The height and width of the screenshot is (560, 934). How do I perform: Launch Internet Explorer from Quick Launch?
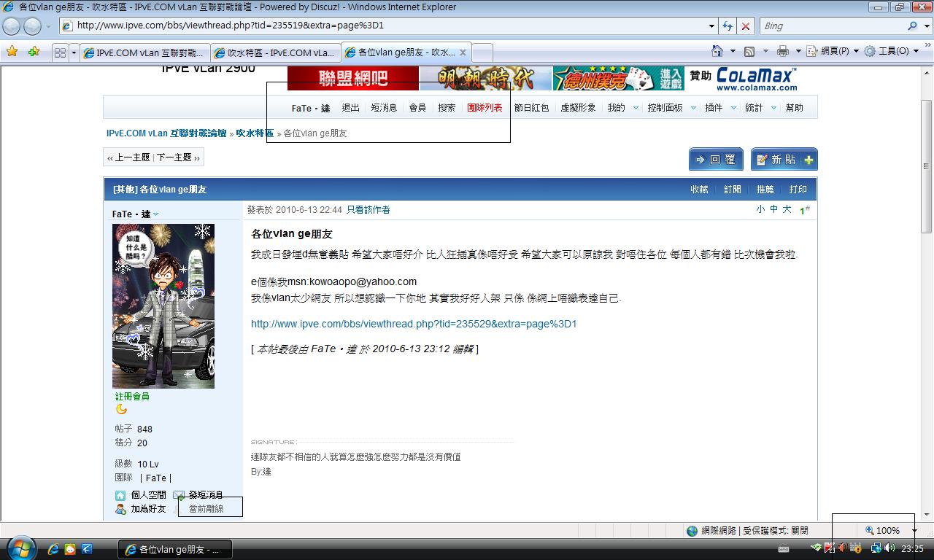point(53,549)
